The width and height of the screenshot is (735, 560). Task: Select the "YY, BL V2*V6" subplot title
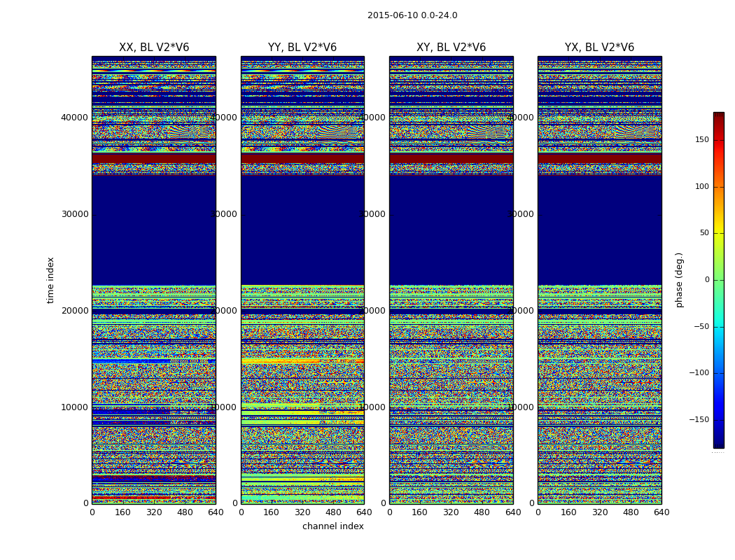tap(302, 48)
